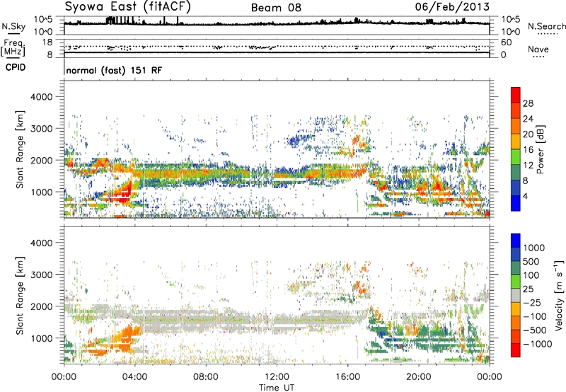566x392 pixels.
Task: Click the '-1000' velocity colorbar tick
Action: coord(537,344)
